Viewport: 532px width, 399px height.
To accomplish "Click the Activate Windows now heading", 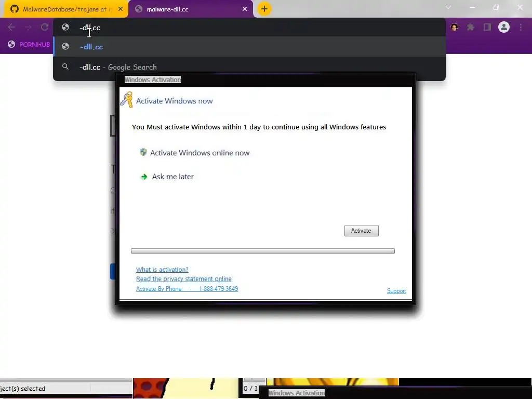I will coord(175,101).
